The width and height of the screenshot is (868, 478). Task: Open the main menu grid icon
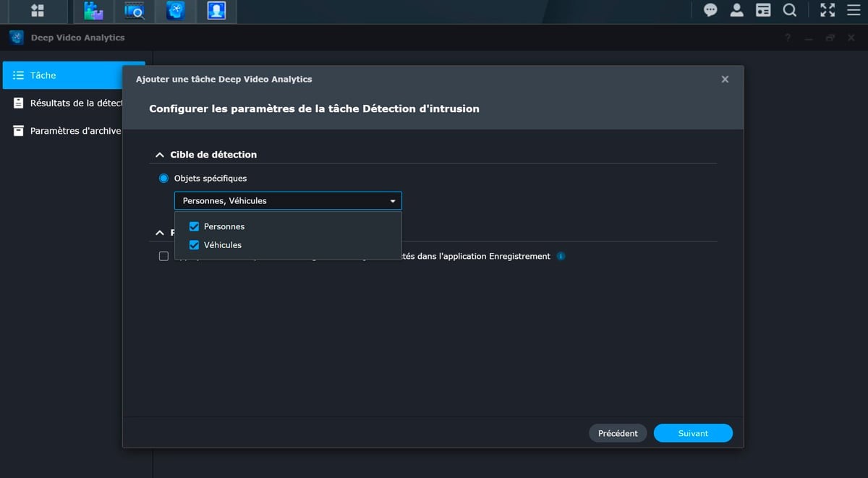tap(38, 11)
